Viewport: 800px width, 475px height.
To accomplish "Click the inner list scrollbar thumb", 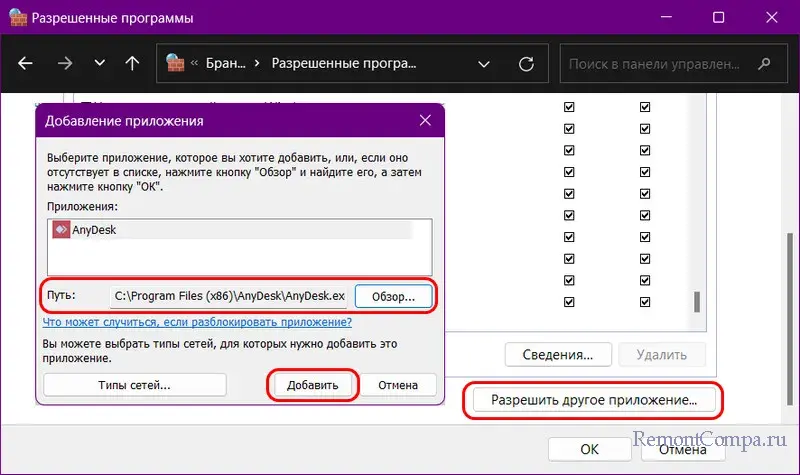I will [696, 302].
